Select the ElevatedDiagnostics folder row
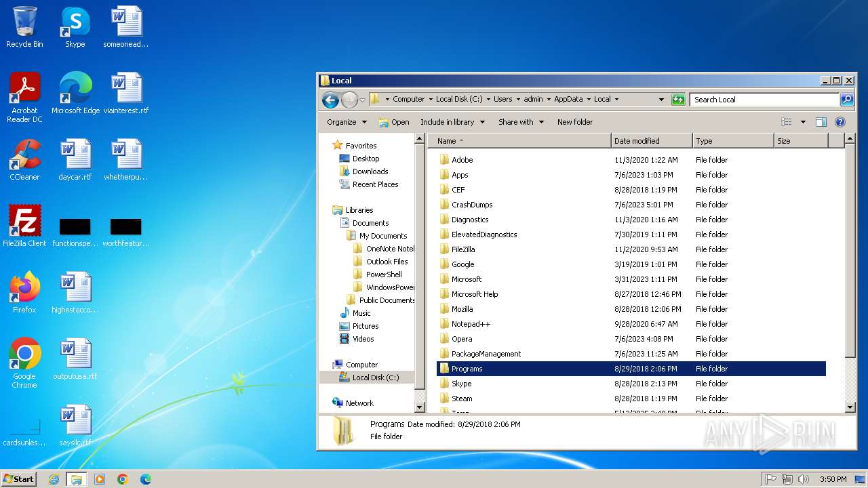 coord(631,235)
